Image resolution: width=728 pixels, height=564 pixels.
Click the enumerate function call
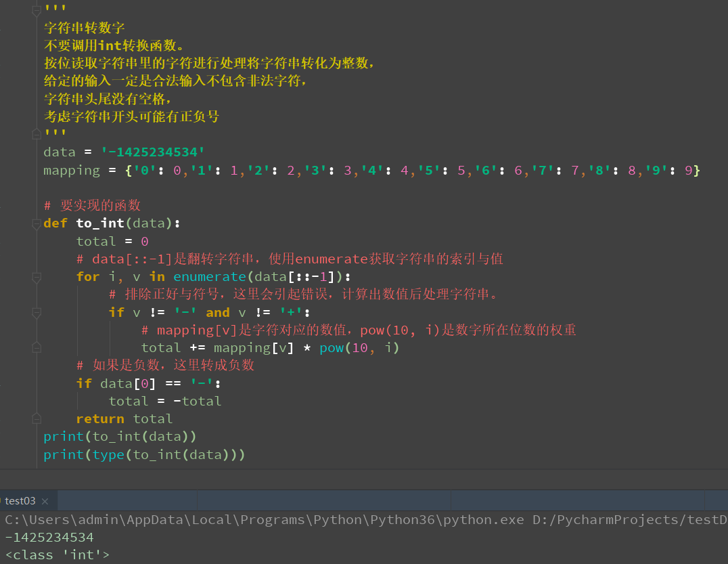pyautogui.click(x=209, y=277)
